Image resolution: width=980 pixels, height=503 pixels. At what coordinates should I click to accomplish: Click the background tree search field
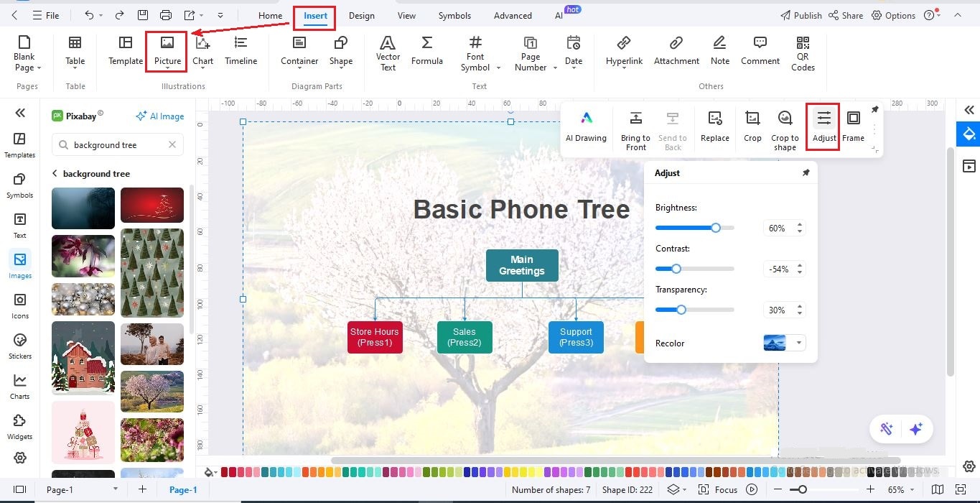[118, 144]
